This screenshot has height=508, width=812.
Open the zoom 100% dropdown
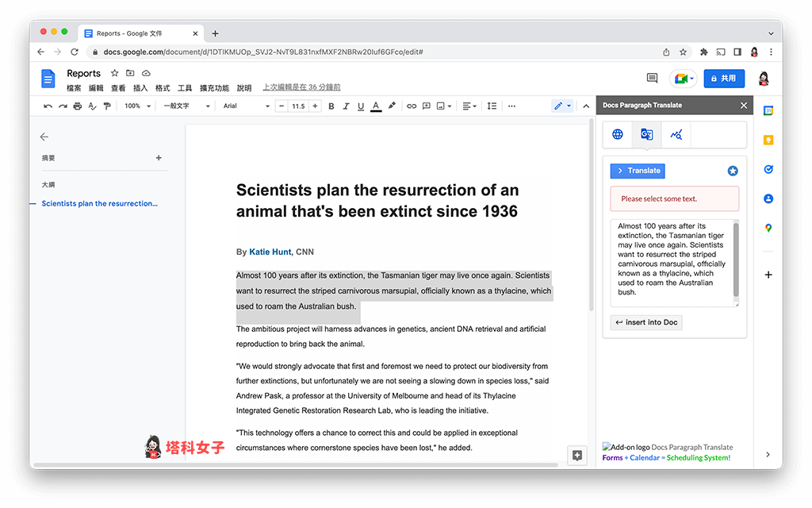137,106
